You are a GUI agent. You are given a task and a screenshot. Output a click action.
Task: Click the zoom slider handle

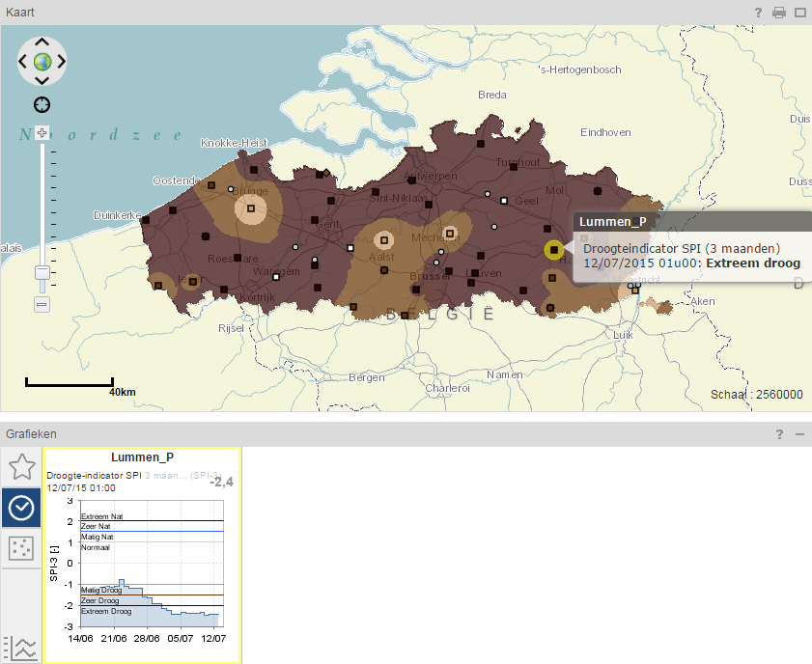point(42,272)
